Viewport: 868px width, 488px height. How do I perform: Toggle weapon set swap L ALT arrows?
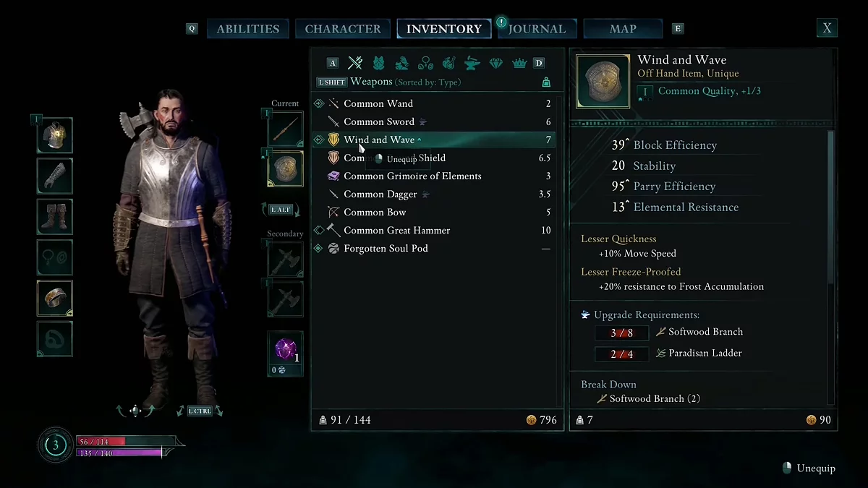point(281,210)
